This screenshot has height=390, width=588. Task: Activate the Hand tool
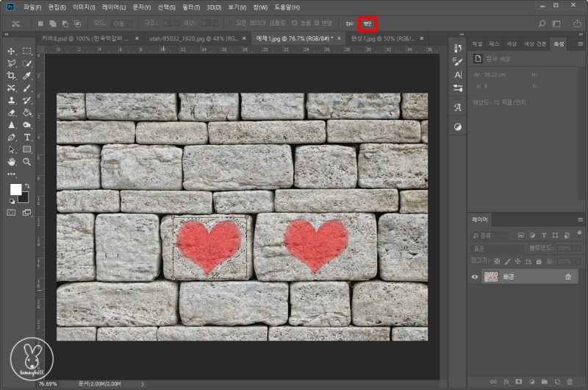(x=12, y=161)
